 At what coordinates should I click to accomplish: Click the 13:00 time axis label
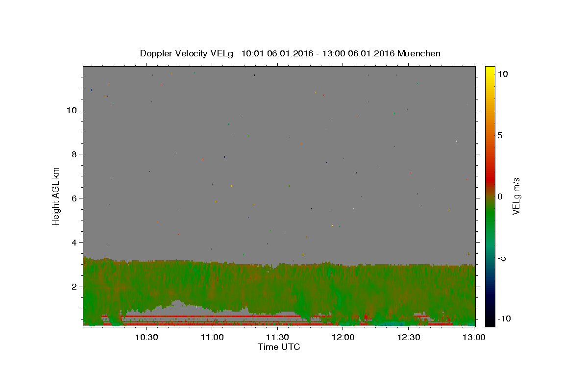point(474,337)
